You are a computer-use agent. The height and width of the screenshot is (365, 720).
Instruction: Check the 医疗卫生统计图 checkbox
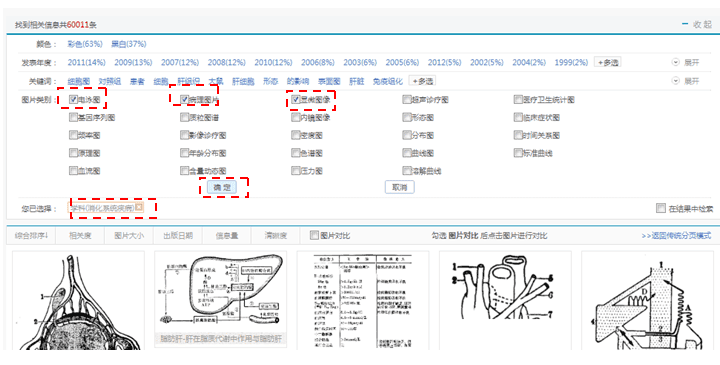pyautogui.click(x=518, y=99)
